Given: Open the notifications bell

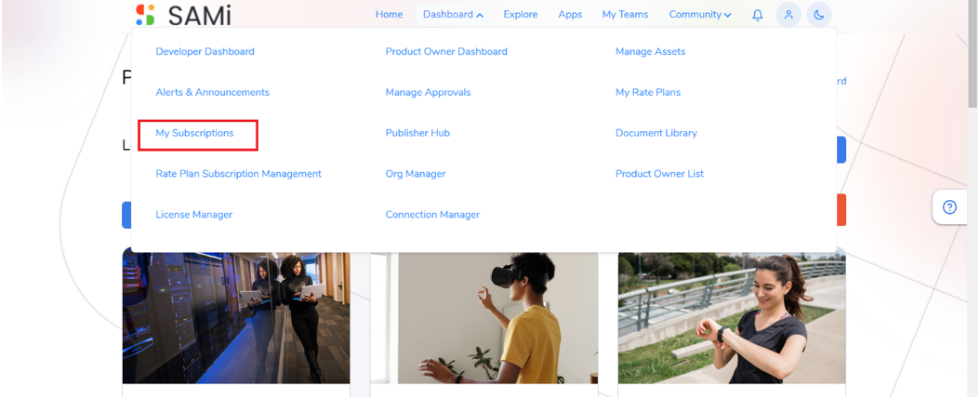Looking at the screenshot, I should pos(758,15).
